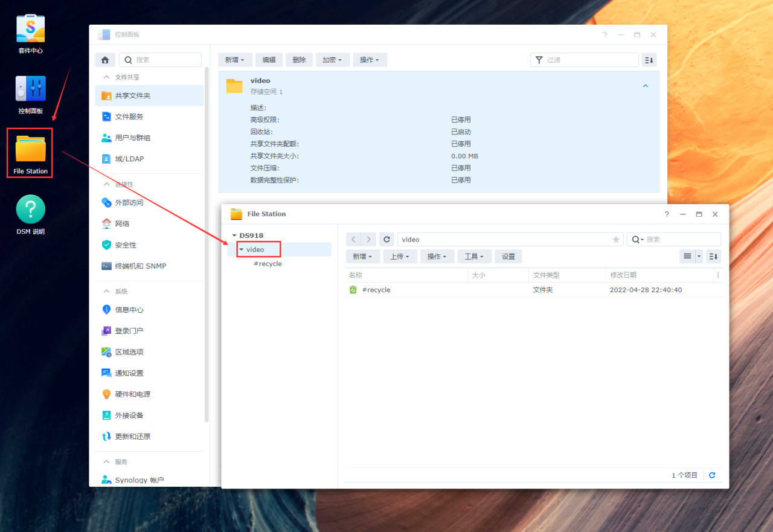Click the Control Panel home icon
The height and width of the screenshot is (532, 773).
[105, 60]
